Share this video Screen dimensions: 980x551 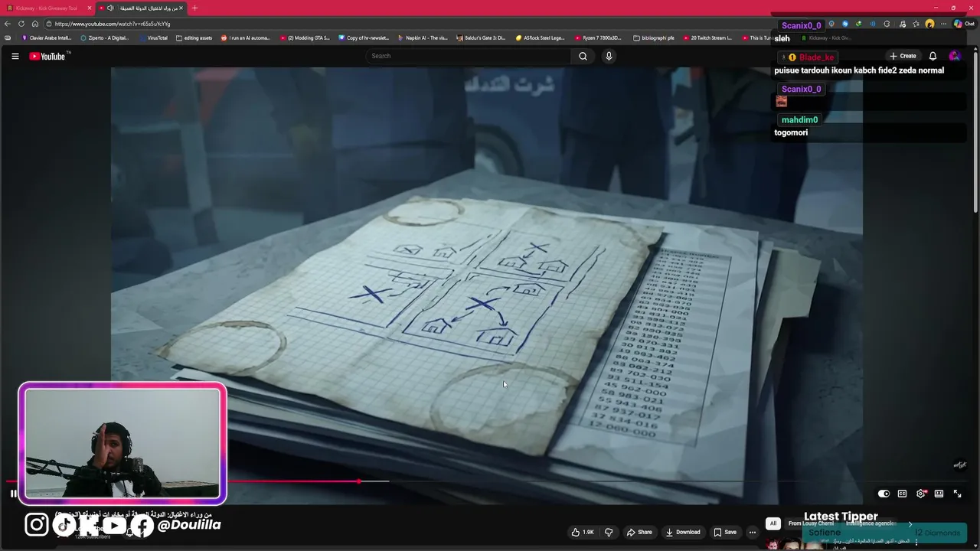pyautogui.click(x=639, y=532)
